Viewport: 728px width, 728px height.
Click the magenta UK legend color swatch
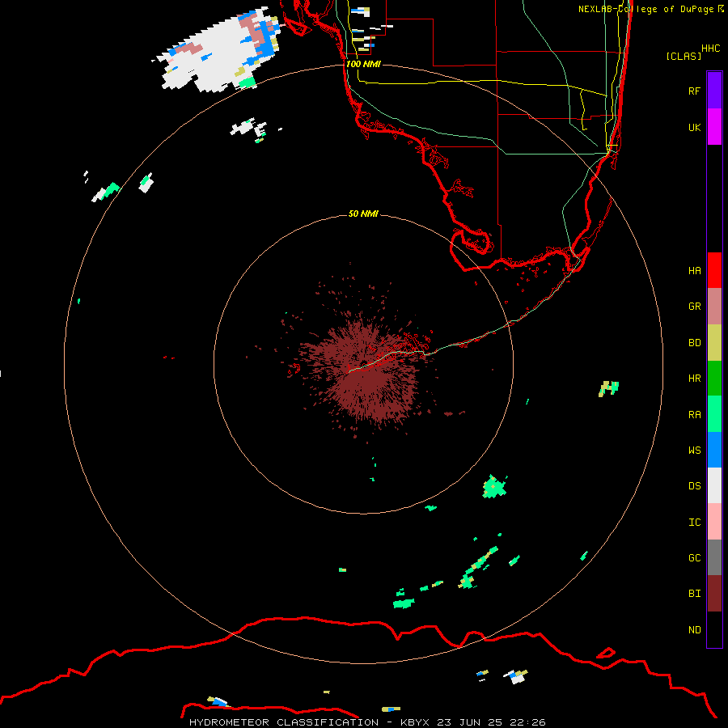click(x=714, y=127)
